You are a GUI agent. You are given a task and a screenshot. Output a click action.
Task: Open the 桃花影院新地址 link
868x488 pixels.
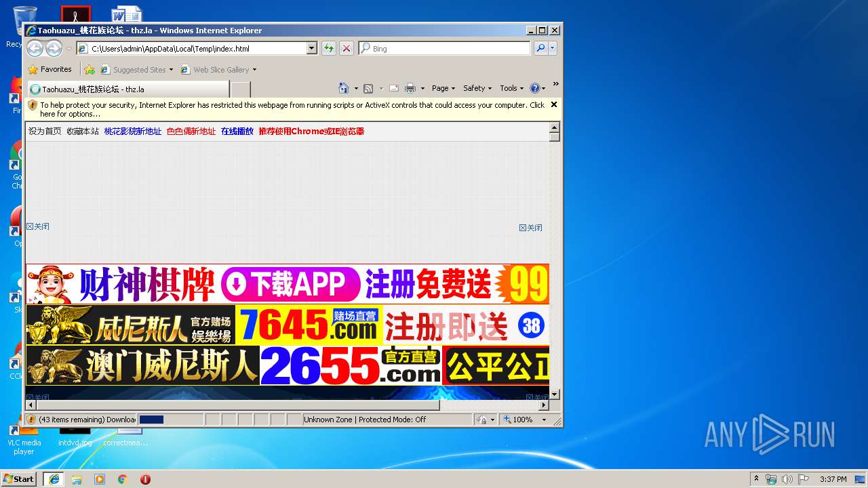[x=133, y=131]
